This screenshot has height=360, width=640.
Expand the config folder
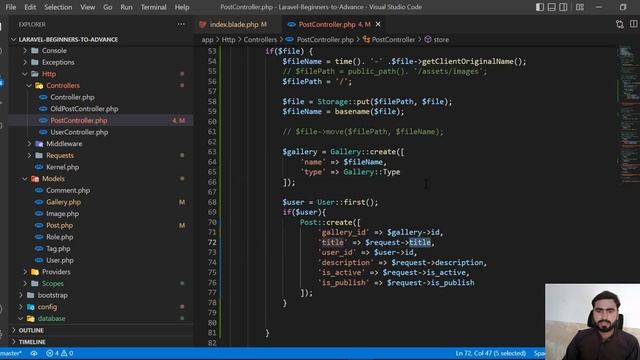click(47, 307)
